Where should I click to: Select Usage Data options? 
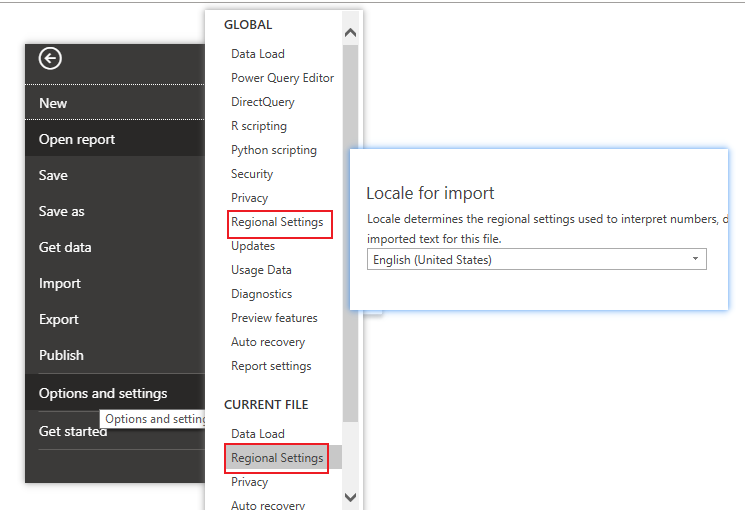click(x=261, y=269)
